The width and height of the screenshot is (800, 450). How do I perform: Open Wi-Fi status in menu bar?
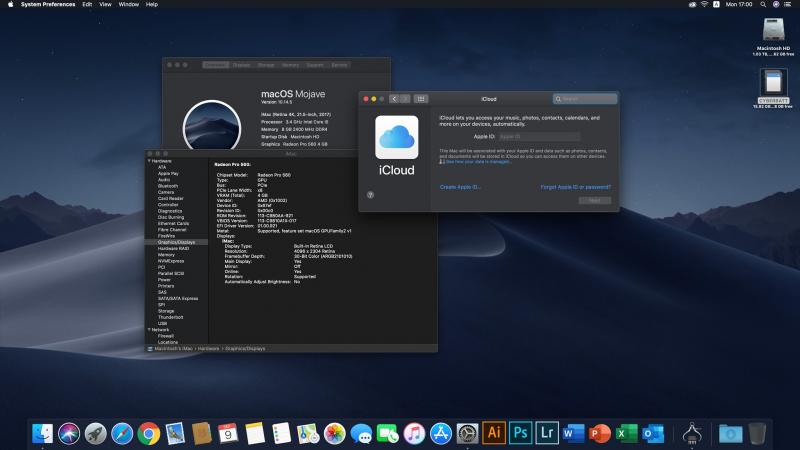[x=704, y=4]
